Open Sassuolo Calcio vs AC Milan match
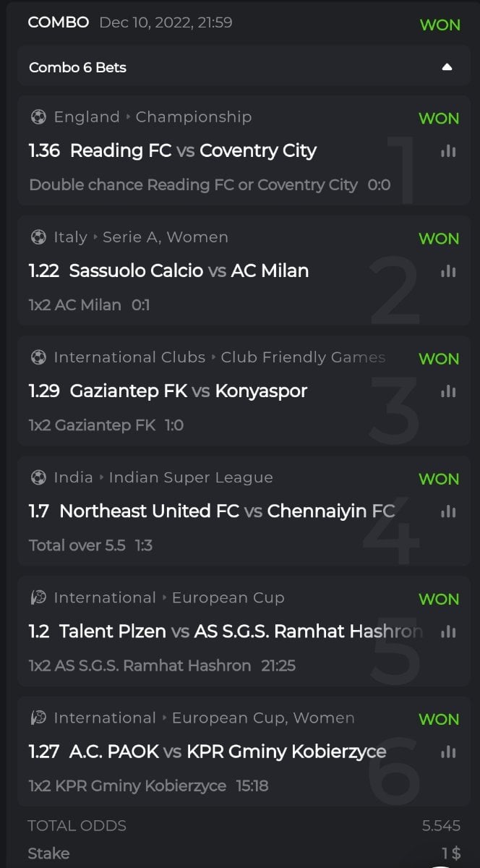The image size is (480, 868). pos(189,271)
